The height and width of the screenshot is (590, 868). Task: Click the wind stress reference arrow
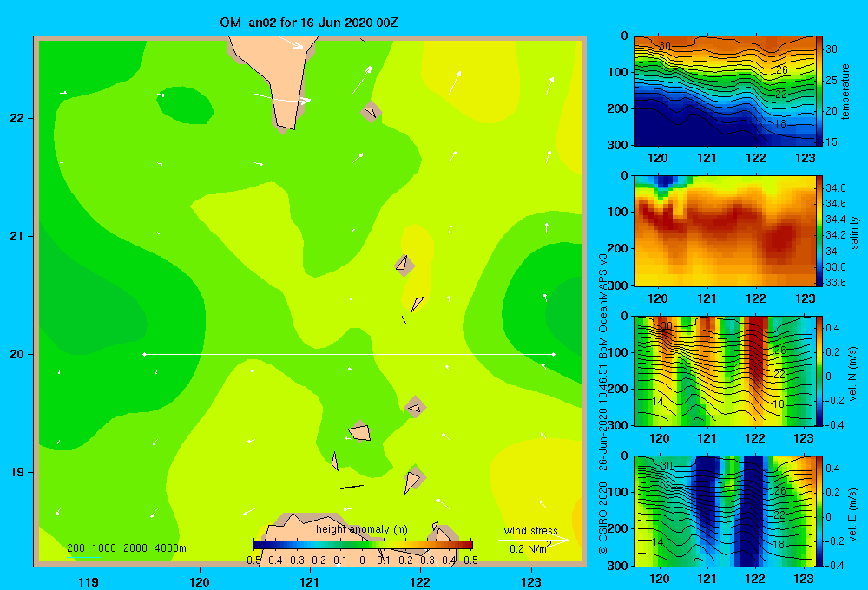(x=534, y=540)
